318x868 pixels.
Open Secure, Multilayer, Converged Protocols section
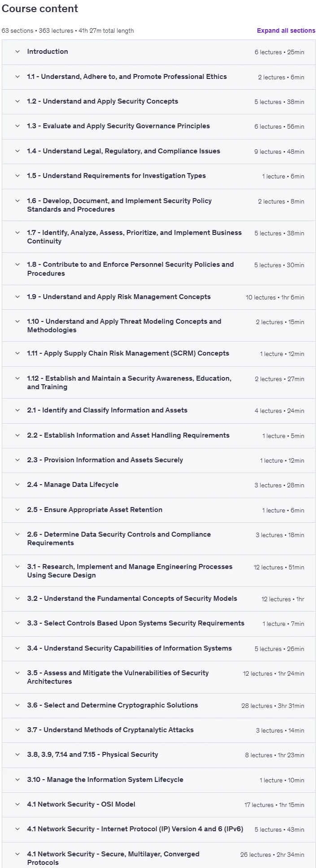(158, 855)
